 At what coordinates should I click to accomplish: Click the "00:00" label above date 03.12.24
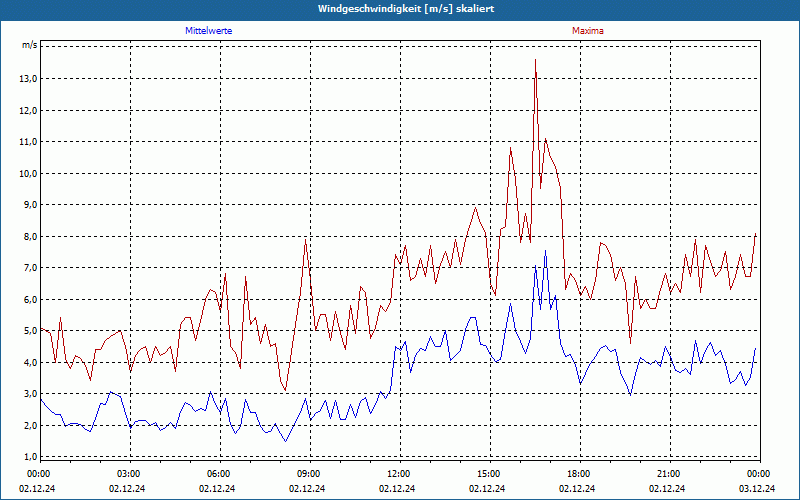tap(760, 474)
